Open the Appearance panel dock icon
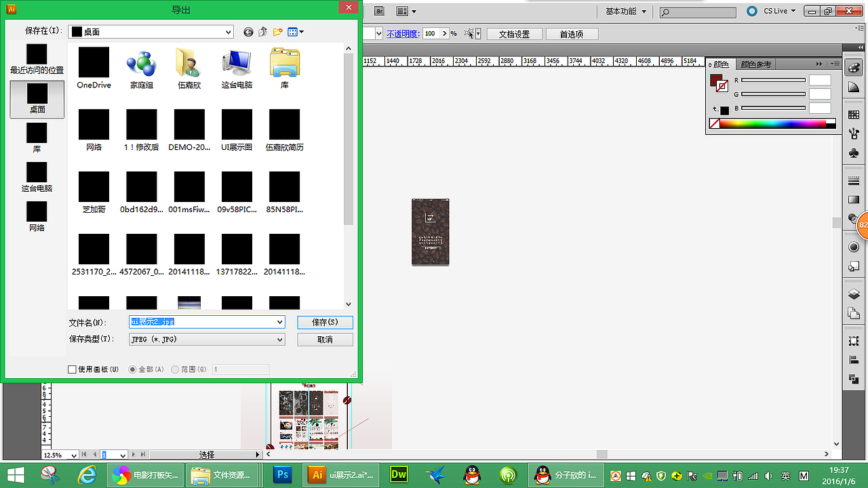 pyautogui.click(x=854, y=247)
